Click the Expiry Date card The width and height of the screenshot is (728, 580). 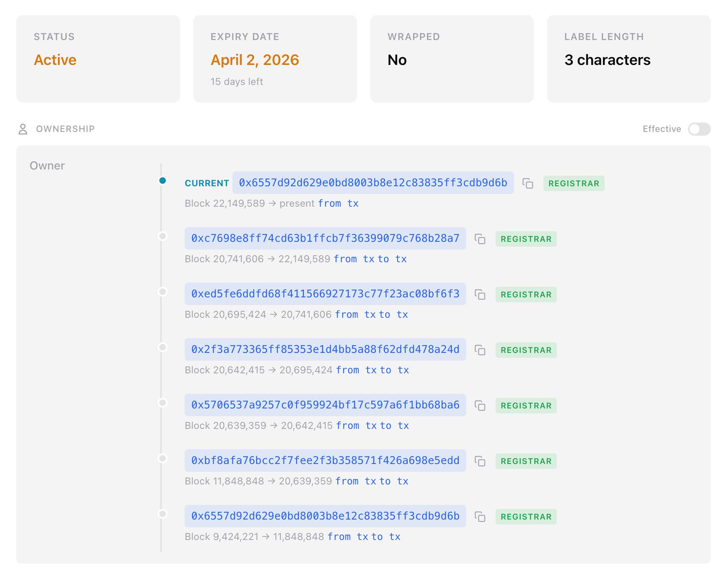click(x=275, y=59)
